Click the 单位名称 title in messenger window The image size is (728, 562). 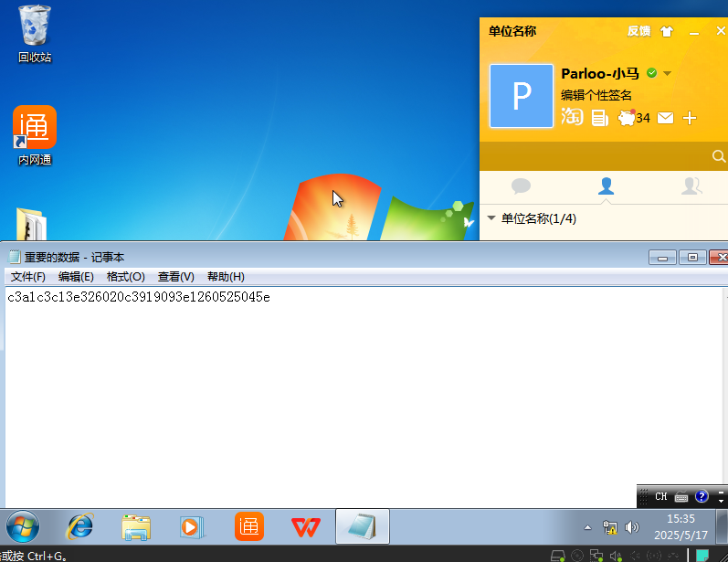pos(512,31)
